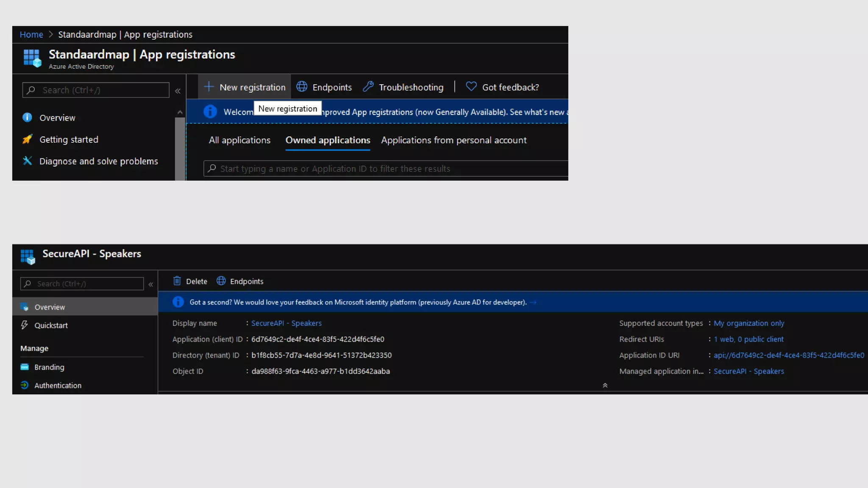Click the Home breadcrumb link

pyautogui.click(x=31, y=34)
